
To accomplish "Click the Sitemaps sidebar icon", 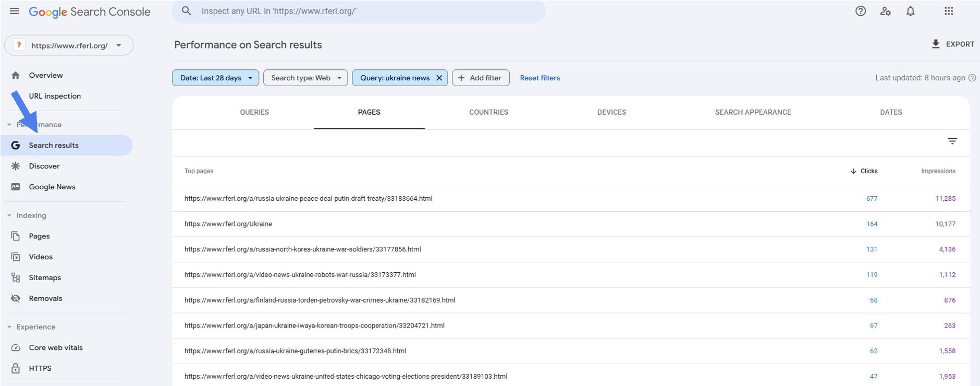I will [16, 278].
